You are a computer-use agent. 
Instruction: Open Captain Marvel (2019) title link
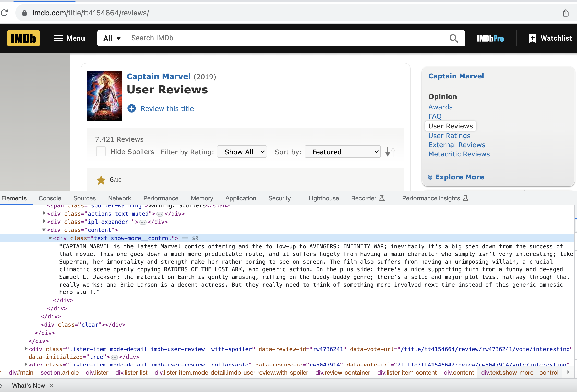[x=159, y=76]
